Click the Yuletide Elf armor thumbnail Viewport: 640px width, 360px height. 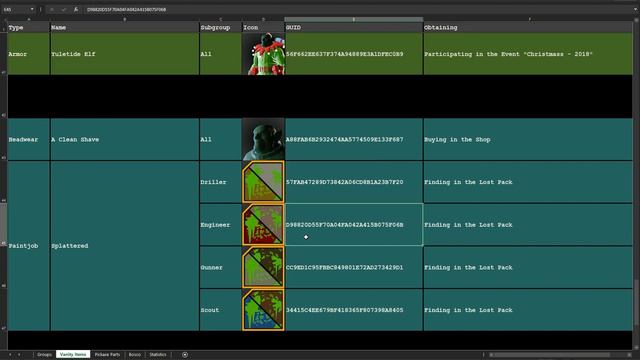(263, 54)
